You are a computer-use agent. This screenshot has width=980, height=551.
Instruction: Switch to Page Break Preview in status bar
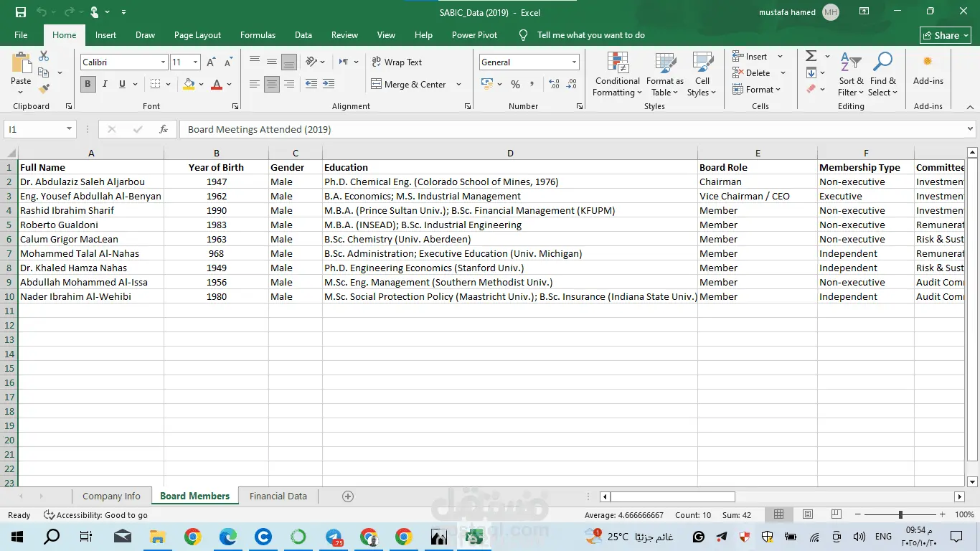(837, 514)
